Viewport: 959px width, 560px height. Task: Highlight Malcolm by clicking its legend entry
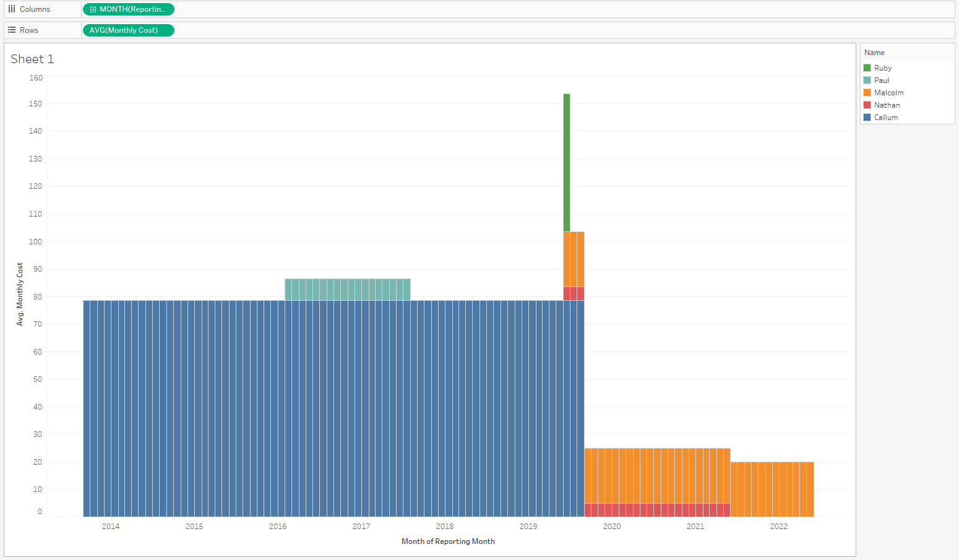(x=888, y=92)
